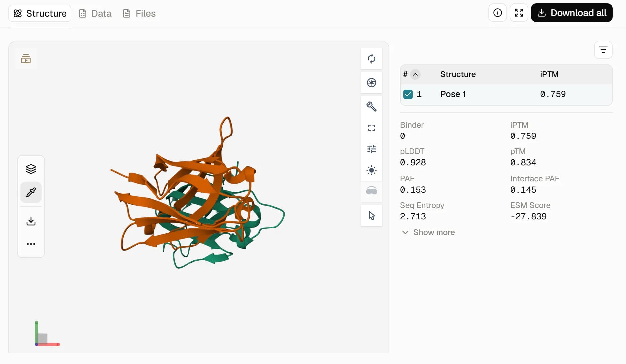Image resolution: width=626 pixels, height=364 pixels.
Task: Click the Structure column header
Action: (x=458, y=74)
